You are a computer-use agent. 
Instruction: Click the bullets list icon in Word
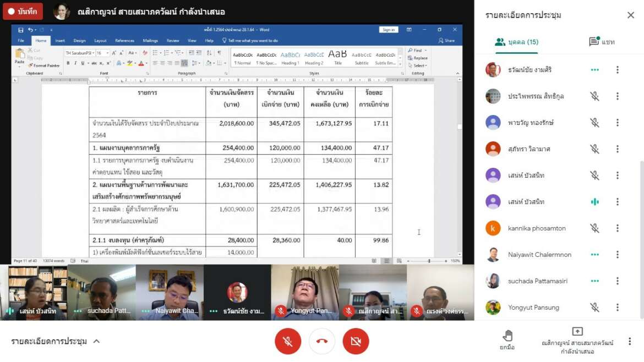[x=155, y=53]
